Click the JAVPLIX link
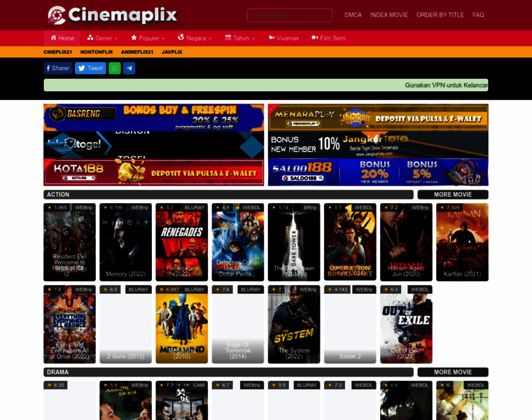Screen dimensions: 532x420 [x=172, y=52]
